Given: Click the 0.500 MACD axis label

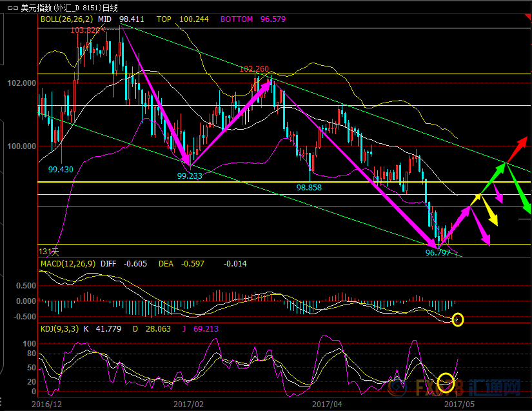Looking at the screenshot, I should (26, 285).
